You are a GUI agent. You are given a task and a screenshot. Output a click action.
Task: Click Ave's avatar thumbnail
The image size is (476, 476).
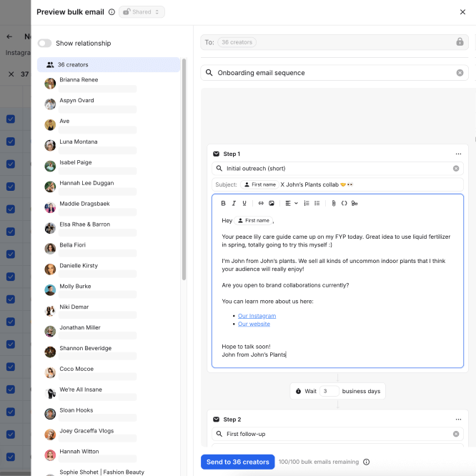[x=50, y=125]
